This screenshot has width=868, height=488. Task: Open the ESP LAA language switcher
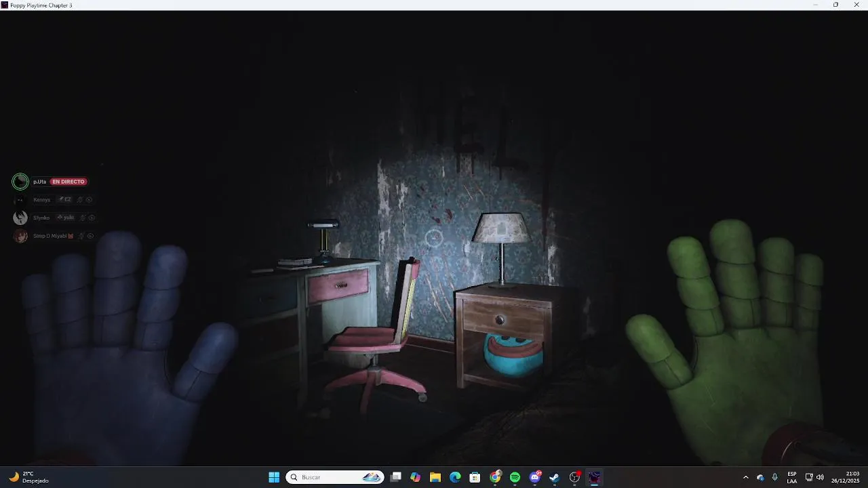[792, 477]
